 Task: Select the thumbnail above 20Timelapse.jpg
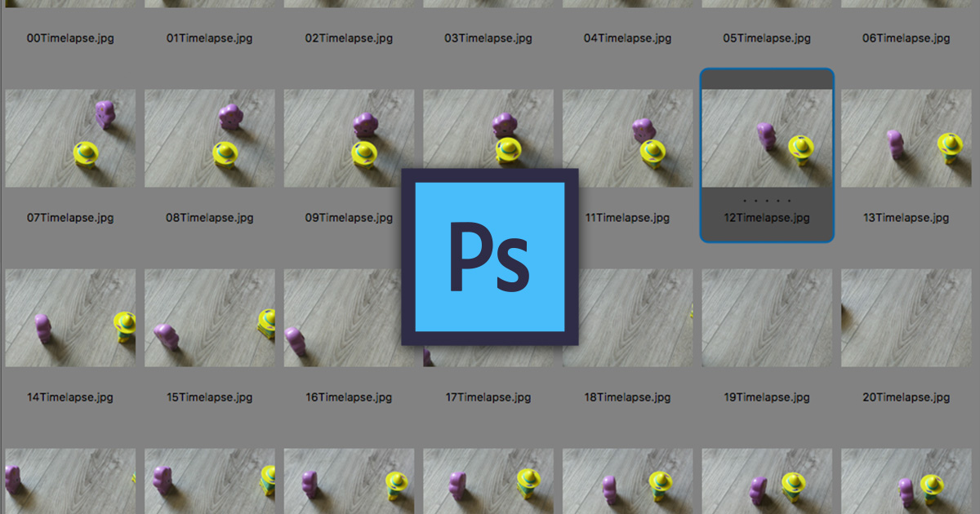pyautogui.click(x=906, y=317)
